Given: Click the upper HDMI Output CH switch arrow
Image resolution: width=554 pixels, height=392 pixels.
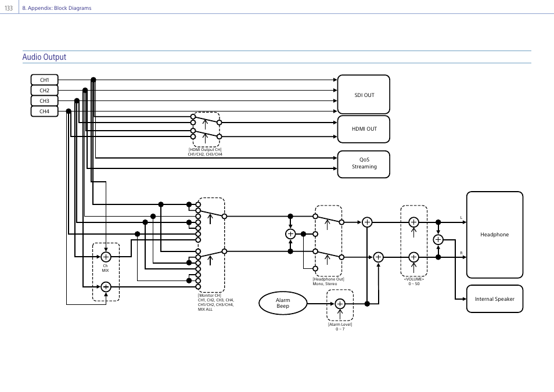Looking at the screenshot, I should [205, 124].
